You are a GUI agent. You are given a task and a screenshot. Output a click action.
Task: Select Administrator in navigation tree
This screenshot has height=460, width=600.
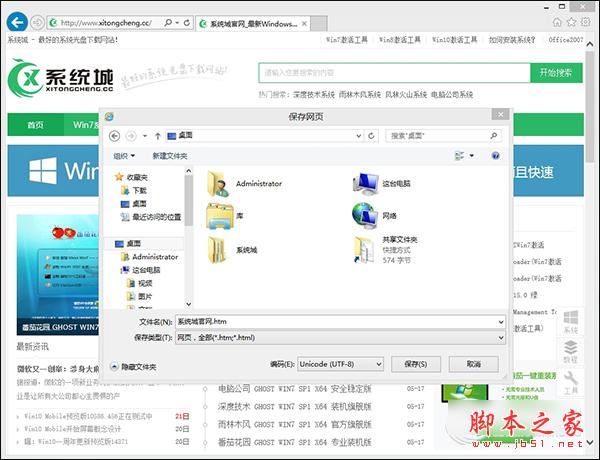point(149,257)
